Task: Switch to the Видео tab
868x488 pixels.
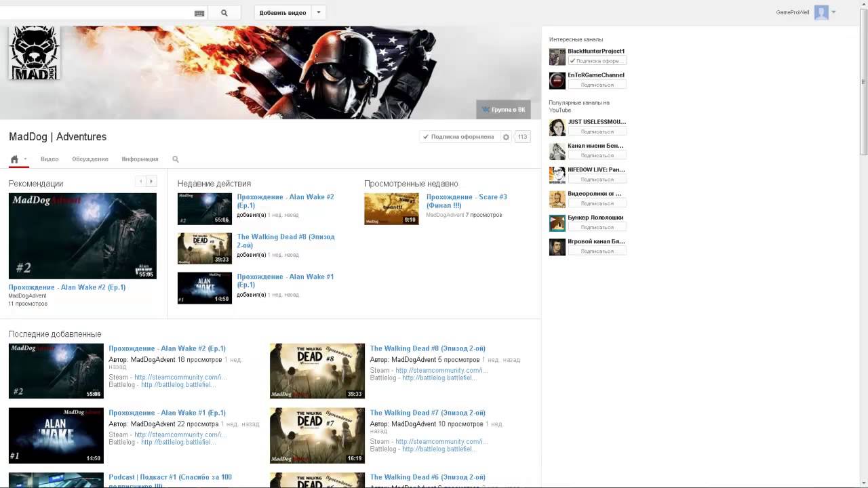Action: coord(50,159)
